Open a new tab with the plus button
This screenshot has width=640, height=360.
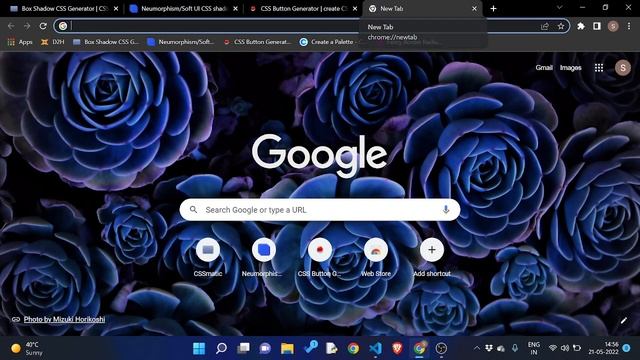click(x=493, y=9)
